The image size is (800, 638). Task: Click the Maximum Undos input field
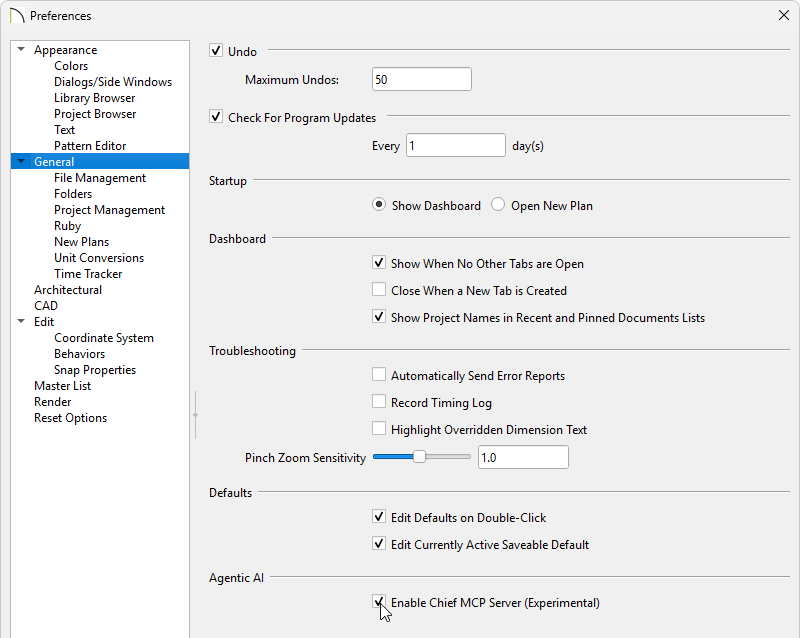[422, 79]
